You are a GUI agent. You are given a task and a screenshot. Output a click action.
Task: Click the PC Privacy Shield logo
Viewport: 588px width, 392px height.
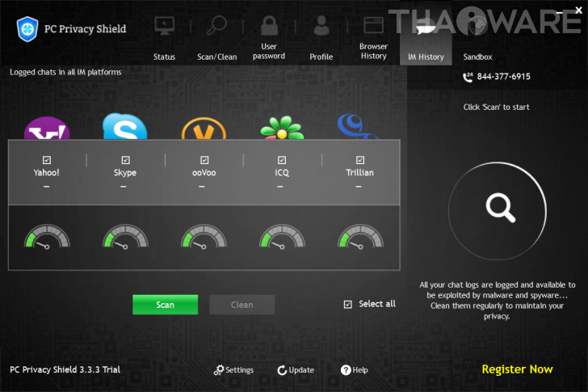click(27, 29)
